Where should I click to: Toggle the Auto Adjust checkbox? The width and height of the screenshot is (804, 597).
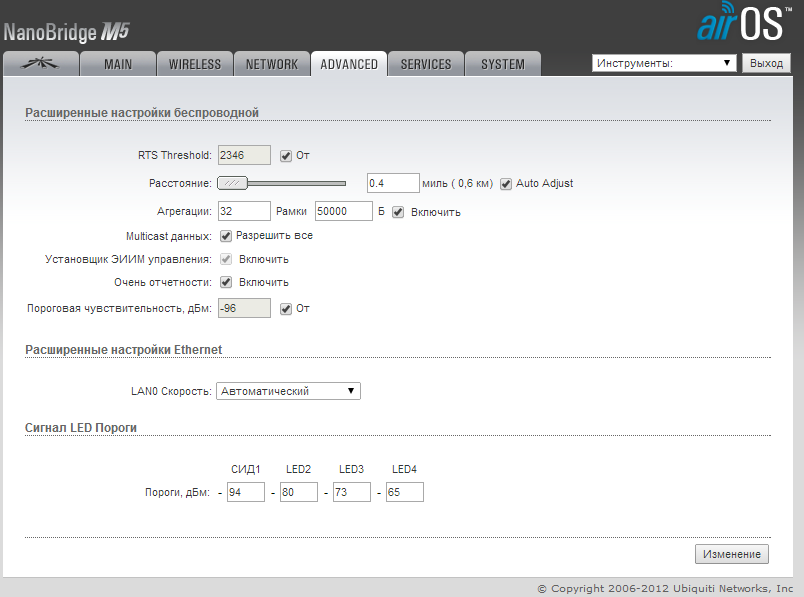(x=506, y=184)
